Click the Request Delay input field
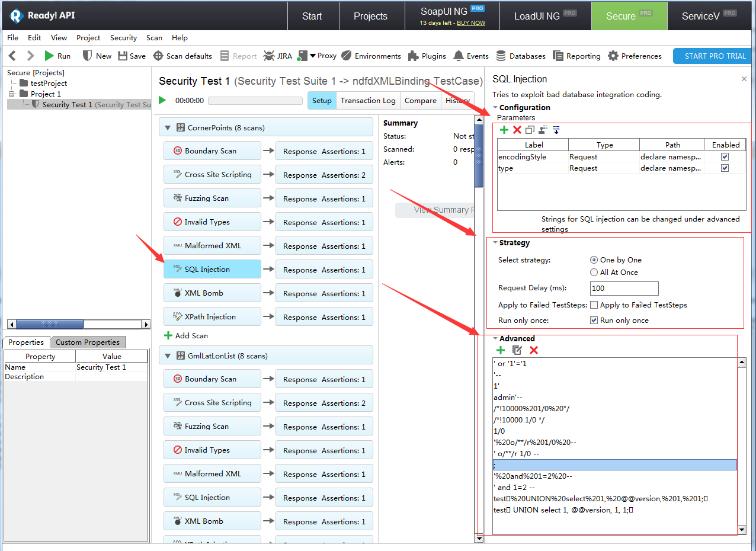 [x=624, y=289]
